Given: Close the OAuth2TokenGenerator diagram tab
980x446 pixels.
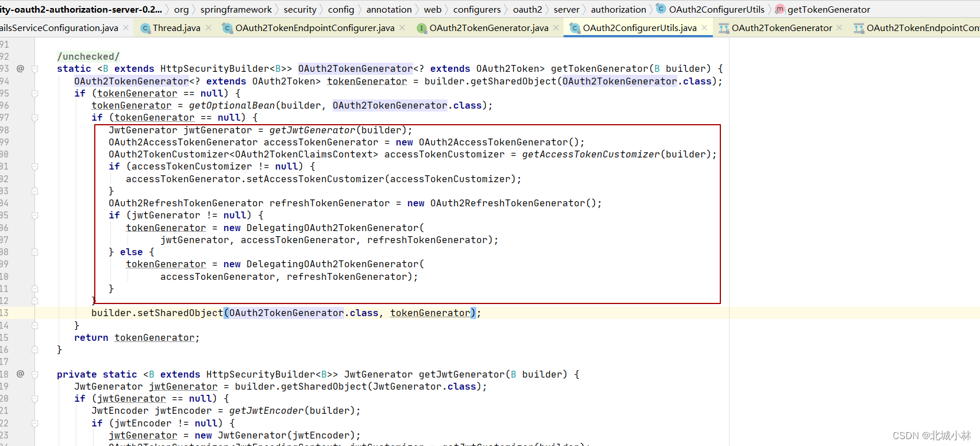Looking at the screenshot, I should (x=840, y=28).
